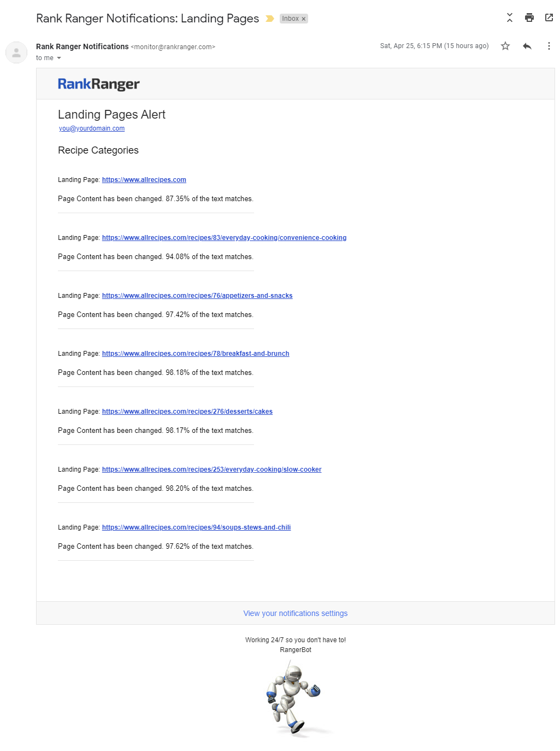Visit the breakfast-and-brunch landing page link
Screen dimensions: 560x751
pos(196,354)
